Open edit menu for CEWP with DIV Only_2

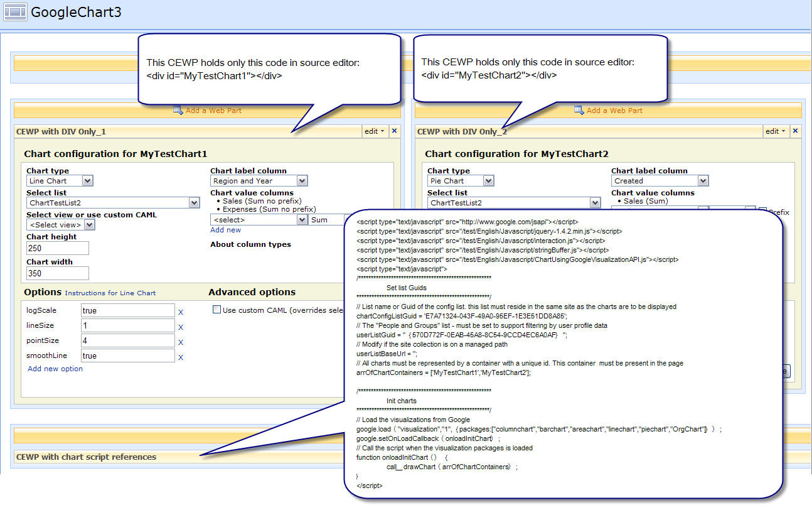776,131
